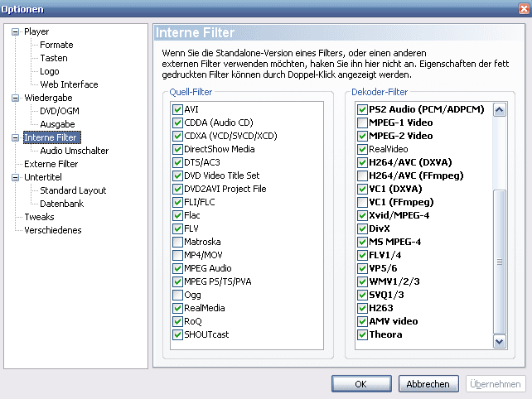Image resolution: width=532 pixels, height=399 pixels.
Task: Toggle MPEG PS/TS/PVA checkbox
Action: (x=177, y=281)
